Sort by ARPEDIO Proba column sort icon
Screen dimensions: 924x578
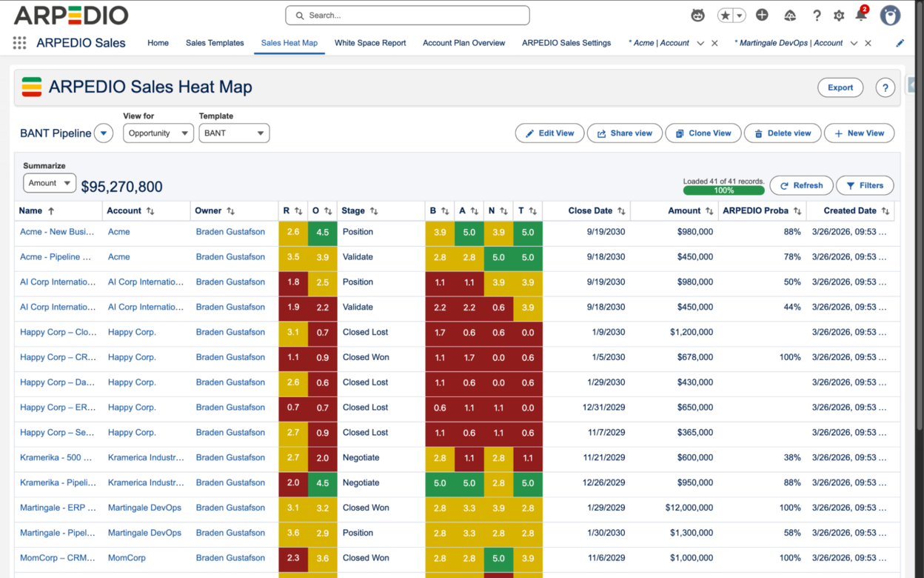click(x=797, y=211)
